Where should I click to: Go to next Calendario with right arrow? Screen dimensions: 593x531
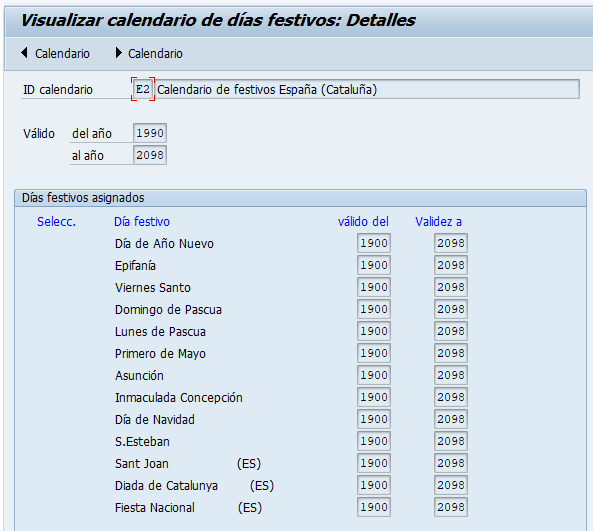pyautogui.click(x=149, y=53)
